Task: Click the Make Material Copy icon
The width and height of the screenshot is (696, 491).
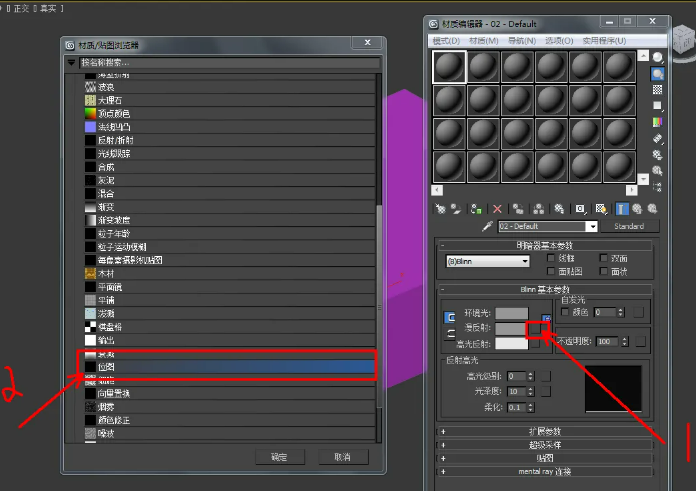Action: click(x=518, y=209)
